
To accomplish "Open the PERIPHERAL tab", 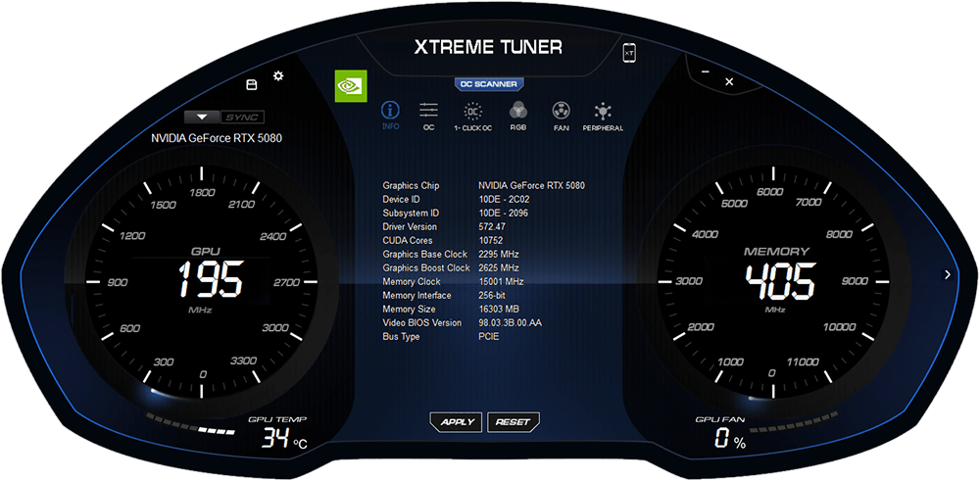I will [x=603, y=117].
